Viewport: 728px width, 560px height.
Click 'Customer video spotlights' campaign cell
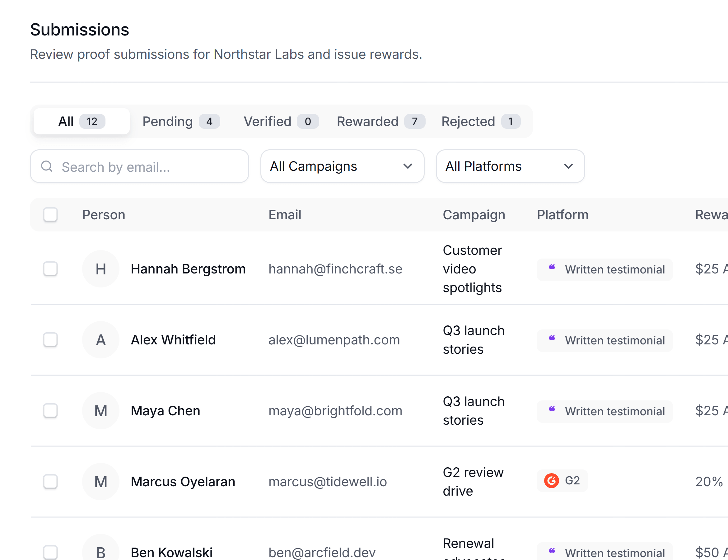(x=473, y=269)
